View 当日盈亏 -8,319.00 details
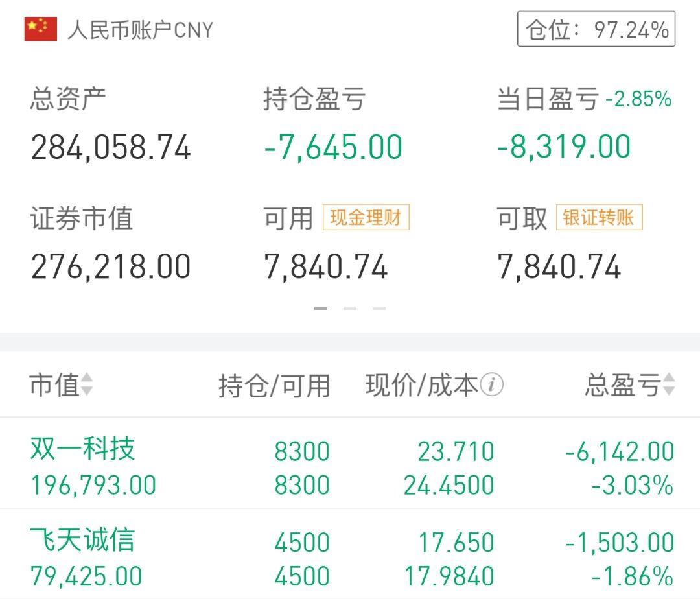700x614 pixels. click(564, 147)
